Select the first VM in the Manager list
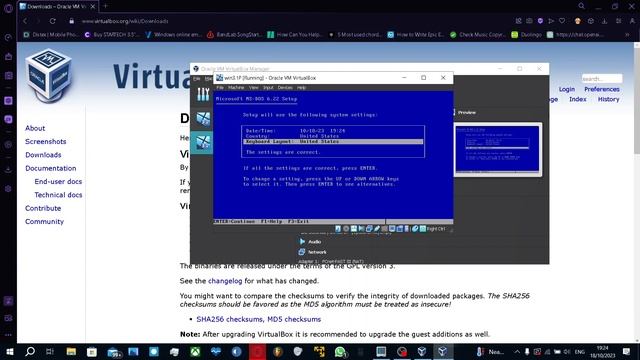The height and width of the screenshot is (360, 640). (x=203, y=119)
